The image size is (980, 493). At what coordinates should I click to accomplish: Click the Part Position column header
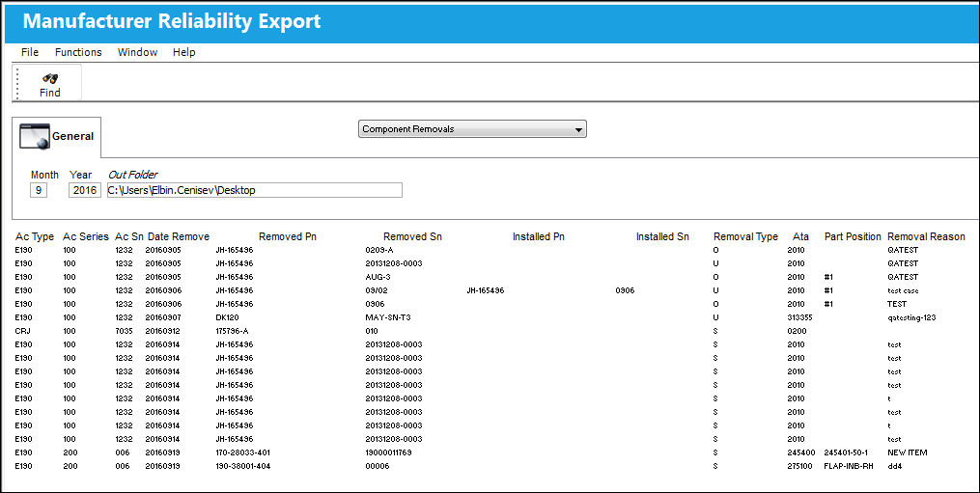853,236
